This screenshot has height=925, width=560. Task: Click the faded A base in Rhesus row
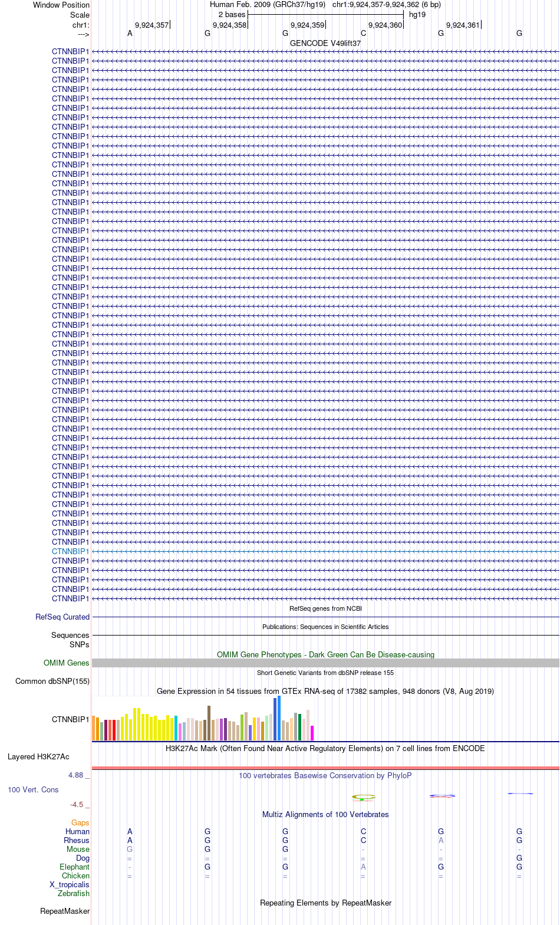[x=441, y=840]
